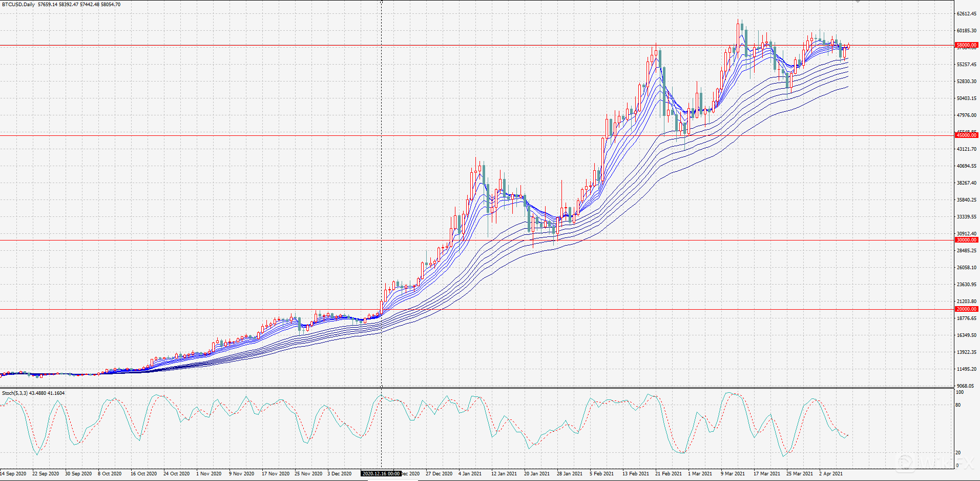Click the latest candlestick on the chart
Image resolution: width=980 pixels, height=481 pixels.
click(848, 46)
